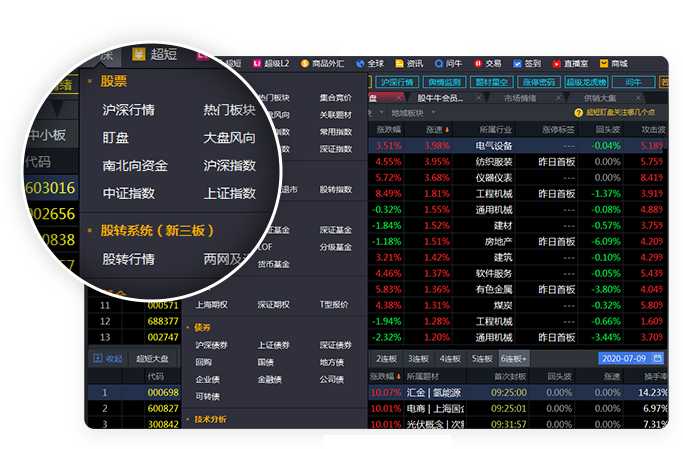Select the 3连板 tab

tap(418, 358)
